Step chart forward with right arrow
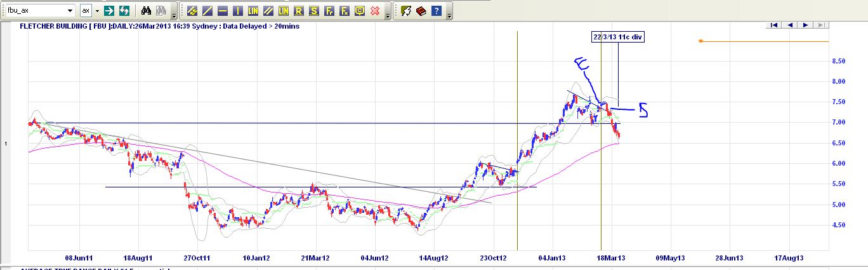The width and height of the screenshot is (868, 270). (x=805, y=25)
